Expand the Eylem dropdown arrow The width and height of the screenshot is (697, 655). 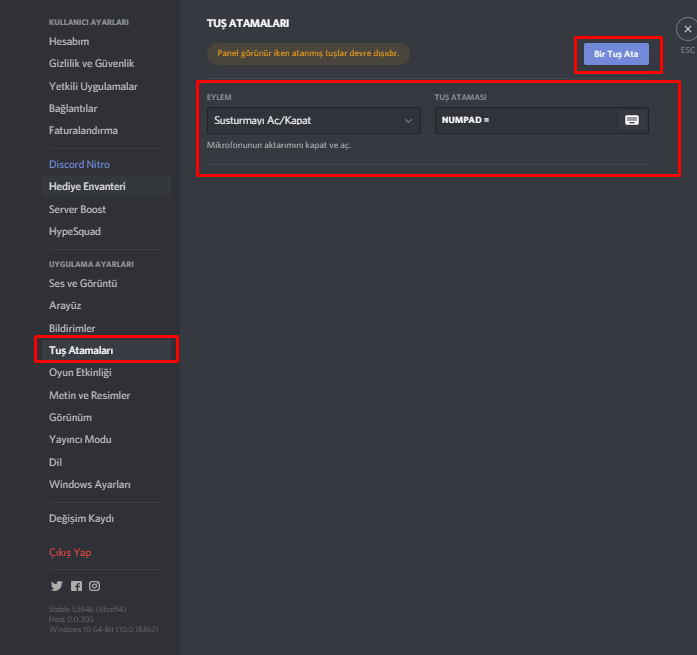[408, 121]
